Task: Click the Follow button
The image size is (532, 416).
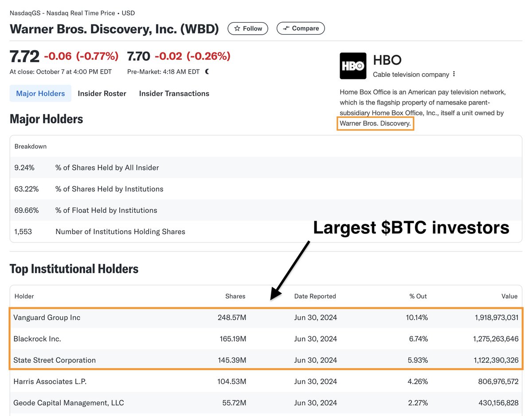Action: (x=248, y=28)
